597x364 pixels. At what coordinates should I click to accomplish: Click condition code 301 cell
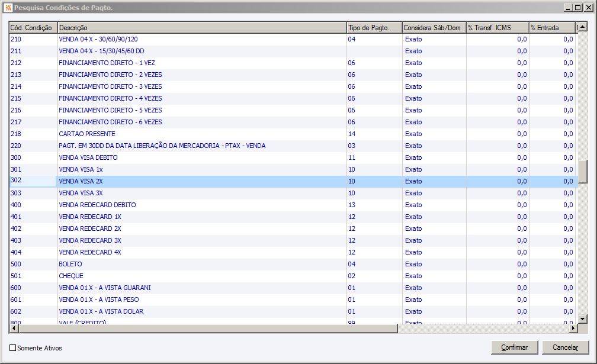pyautogui.click(x=33, y=169)
